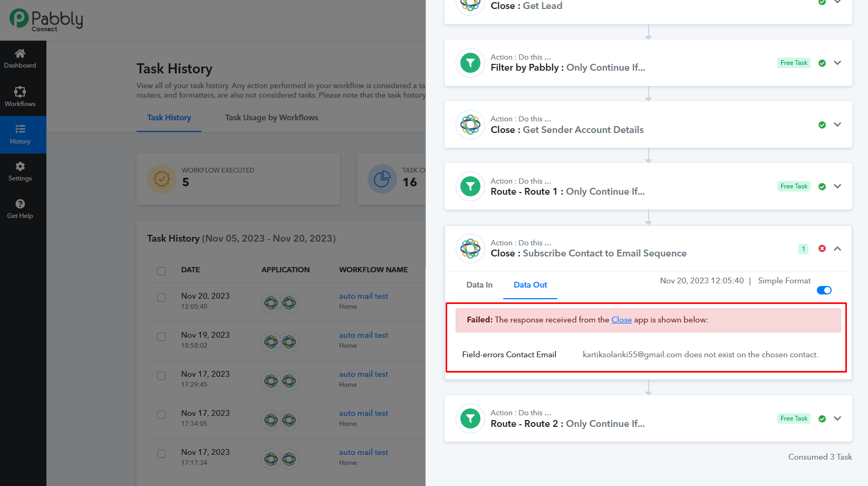The image size is (868, 486).
Task: Click the Consumed 3 Task text
Action: (x=820, y=457)
